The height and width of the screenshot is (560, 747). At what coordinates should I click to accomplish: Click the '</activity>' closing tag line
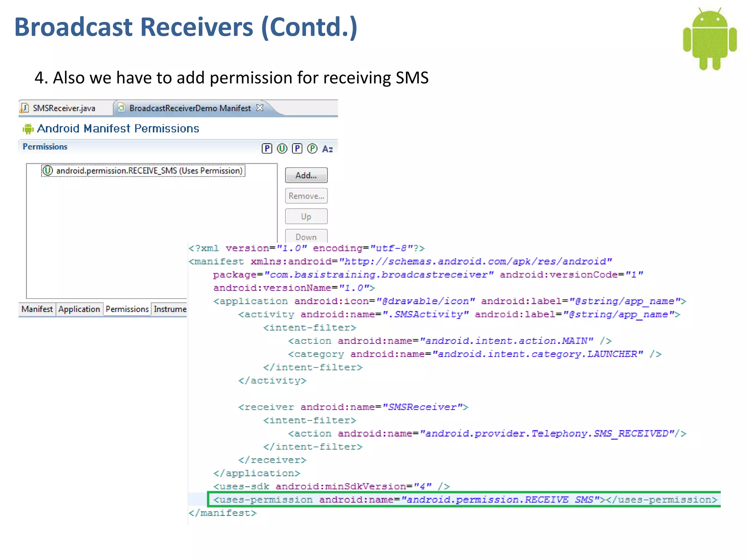click(x=272, y=381)
